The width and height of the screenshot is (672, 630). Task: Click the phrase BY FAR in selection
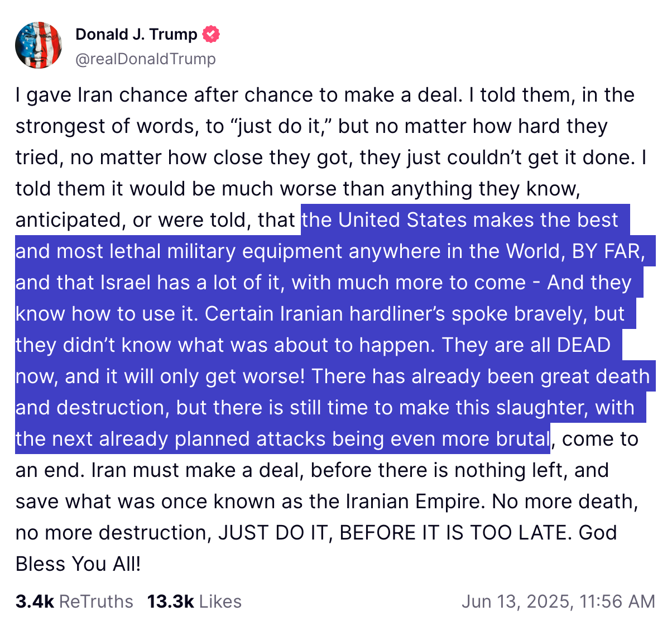(x=606, y=251)
